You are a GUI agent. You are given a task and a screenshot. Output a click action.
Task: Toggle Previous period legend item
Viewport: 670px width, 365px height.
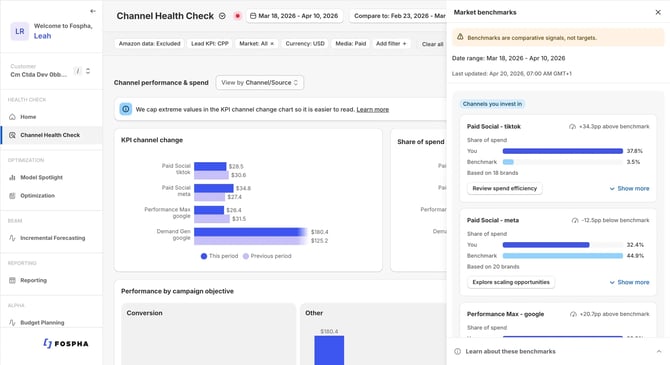coord(267,256)
